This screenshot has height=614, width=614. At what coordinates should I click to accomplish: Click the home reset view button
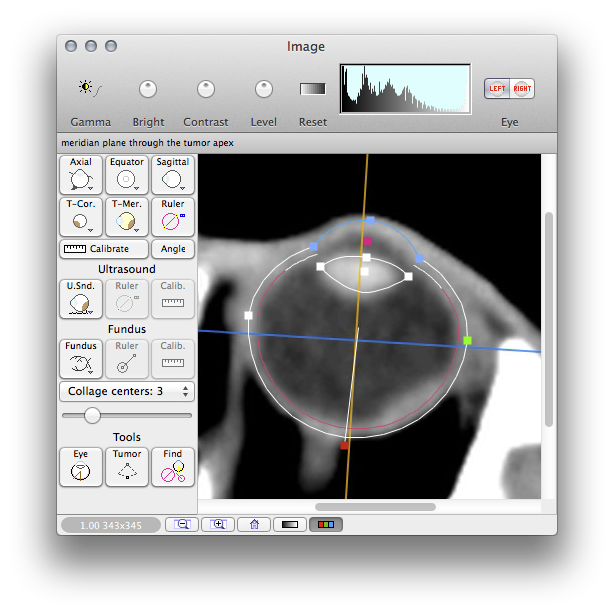coord(254,524)
